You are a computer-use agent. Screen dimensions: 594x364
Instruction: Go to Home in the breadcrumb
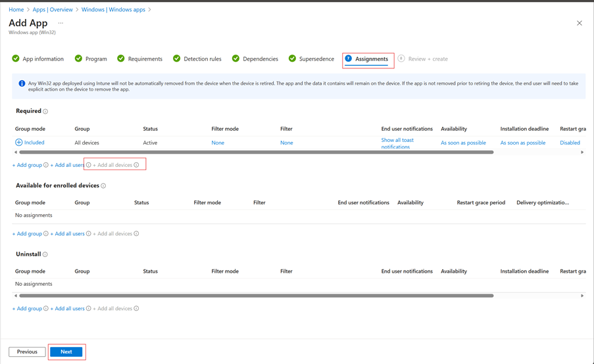tap(16, 9)
